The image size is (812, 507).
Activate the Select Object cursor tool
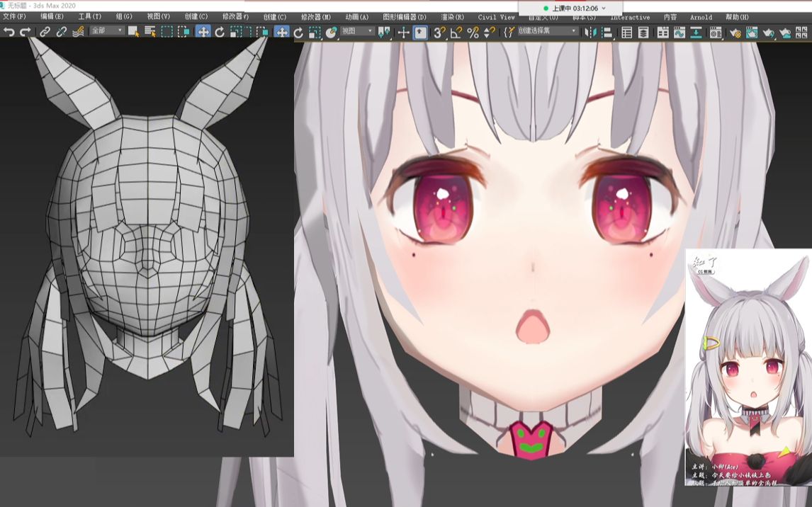click(133, 32)
